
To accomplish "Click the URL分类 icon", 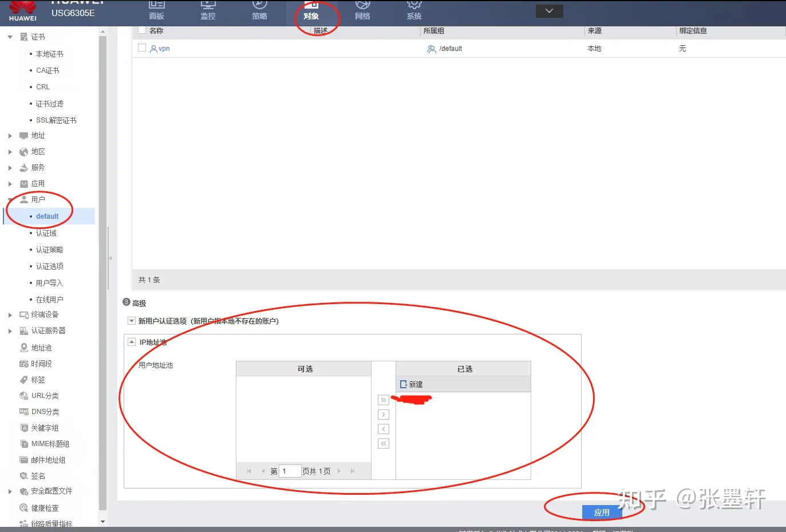I will [x=24, y=396].
